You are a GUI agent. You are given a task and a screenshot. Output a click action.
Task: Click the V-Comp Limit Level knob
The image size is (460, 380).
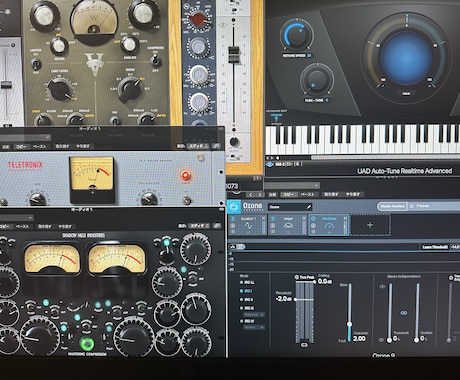click(x=60, y=90)
